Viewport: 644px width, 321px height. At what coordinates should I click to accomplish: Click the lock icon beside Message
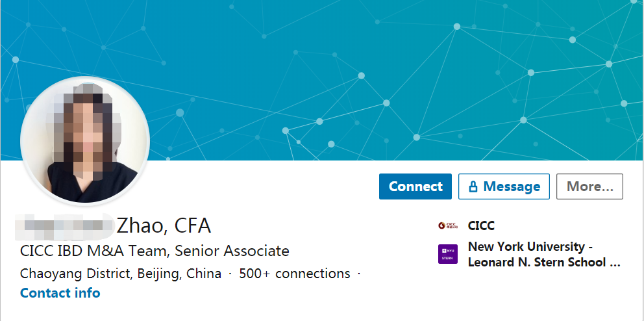[x=473, y=187]
